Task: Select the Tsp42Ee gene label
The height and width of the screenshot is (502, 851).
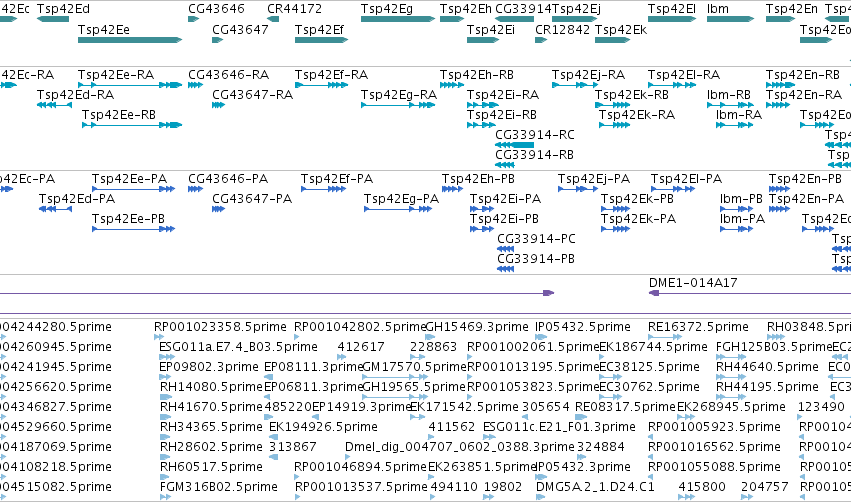Action: tap(104, 30)
